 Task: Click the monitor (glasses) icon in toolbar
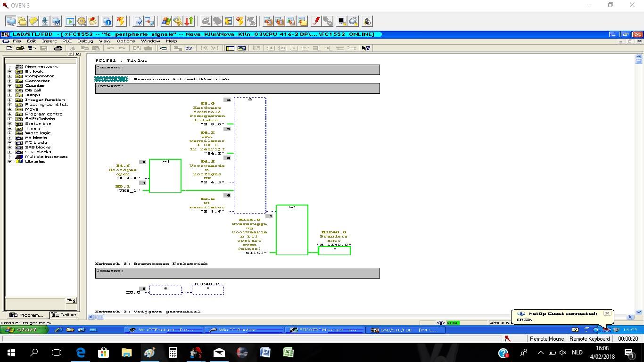point(189,48)
